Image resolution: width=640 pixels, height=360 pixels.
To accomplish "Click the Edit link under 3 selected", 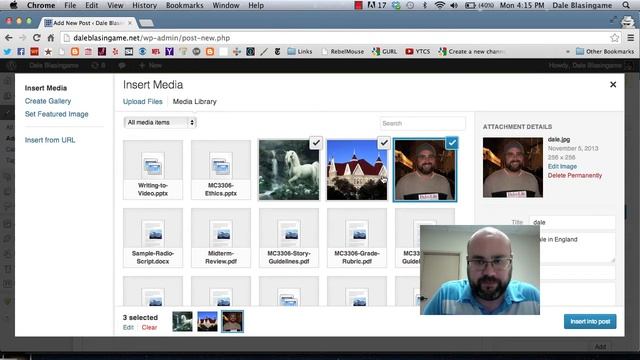I will [128, 327].
